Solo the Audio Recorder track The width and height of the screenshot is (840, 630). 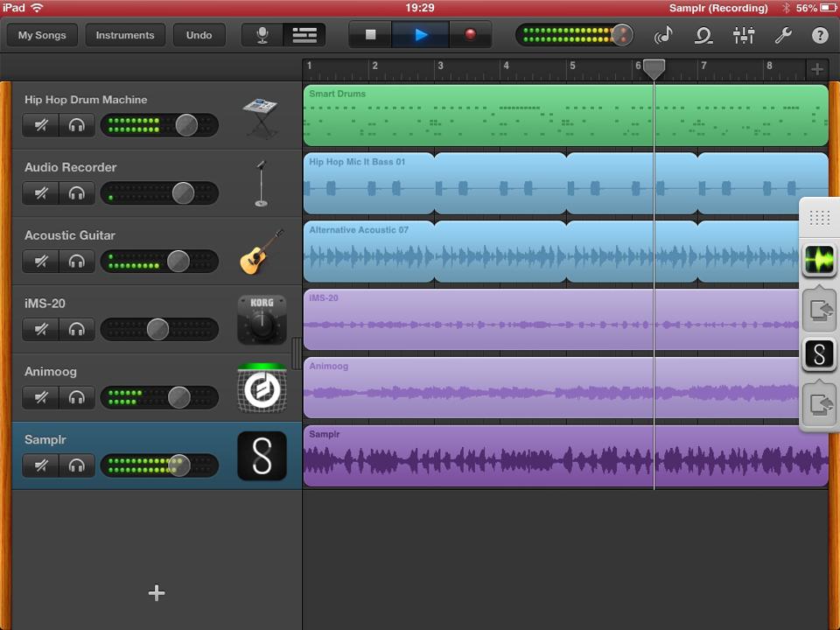pos(77,193)
